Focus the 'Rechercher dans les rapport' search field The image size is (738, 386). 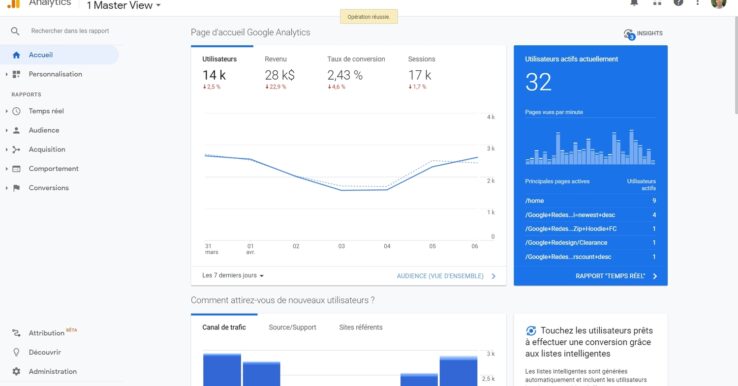[70, 31]
